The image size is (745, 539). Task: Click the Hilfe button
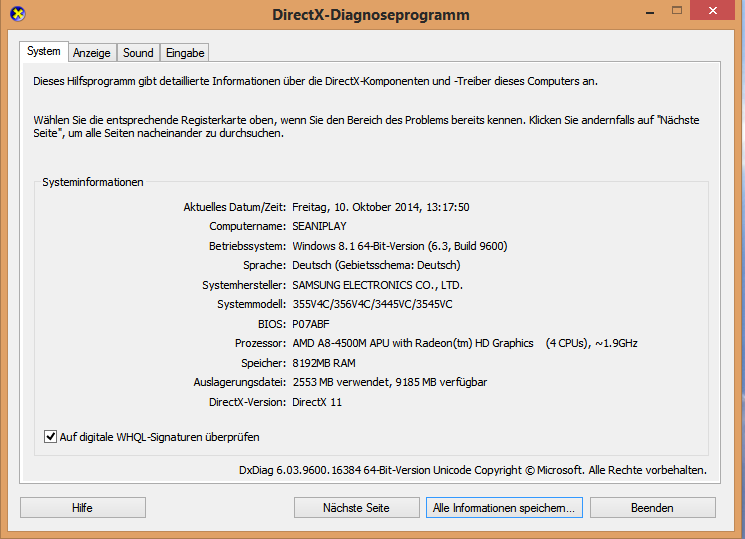tap(83, 508)
